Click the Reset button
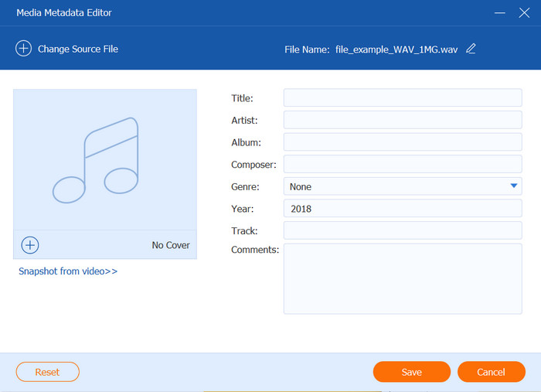 [48, 372]
